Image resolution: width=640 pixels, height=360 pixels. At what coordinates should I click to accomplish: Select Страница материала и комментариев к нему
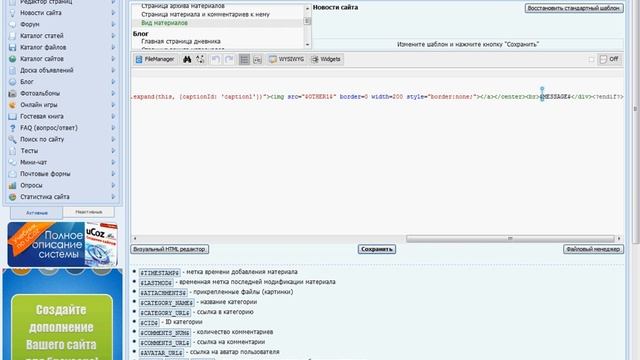click(x=205, y=14)
